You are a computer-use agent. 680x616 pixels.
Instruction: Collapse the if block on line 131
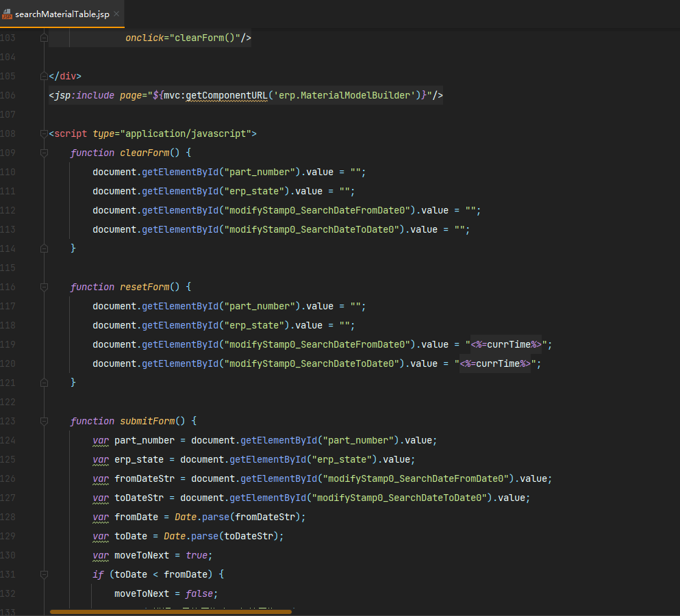(x=44, y=574)
